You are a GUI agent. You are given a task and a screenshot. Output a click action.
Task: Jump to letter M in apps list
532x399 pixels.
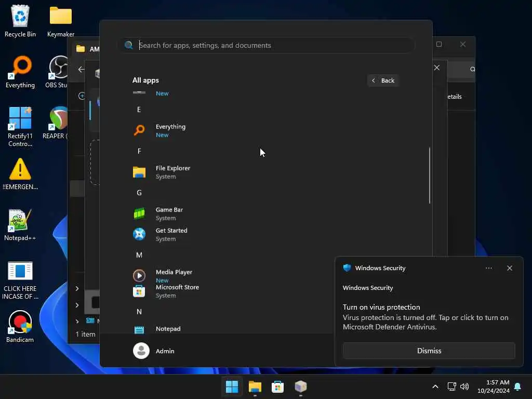(139, 255)
